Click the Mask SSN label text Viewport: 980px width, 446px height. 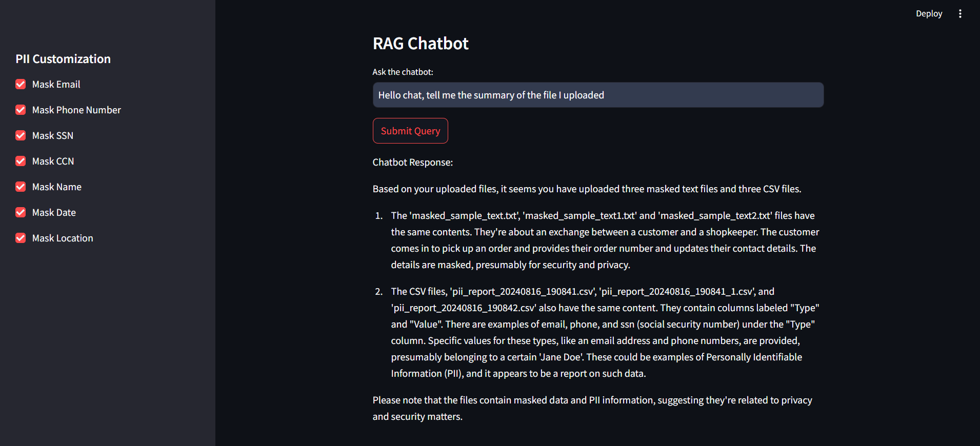53,135
